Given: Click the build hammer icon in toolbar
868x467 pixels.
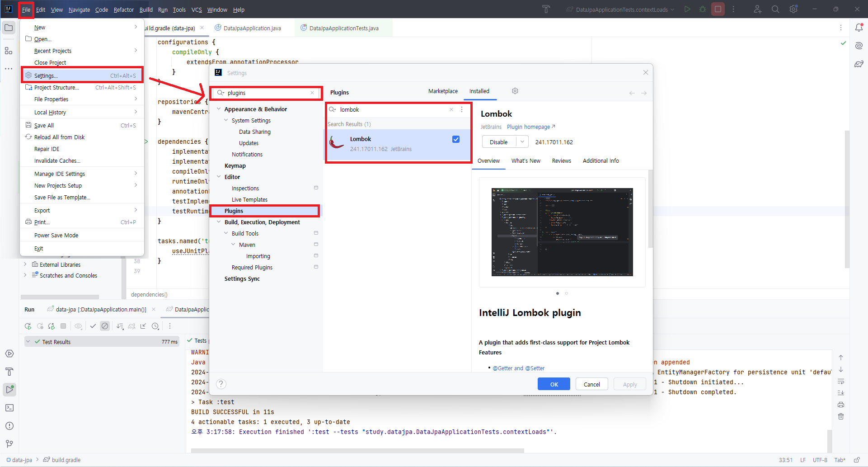Looking at the screenshot, I should click(546, 9).
